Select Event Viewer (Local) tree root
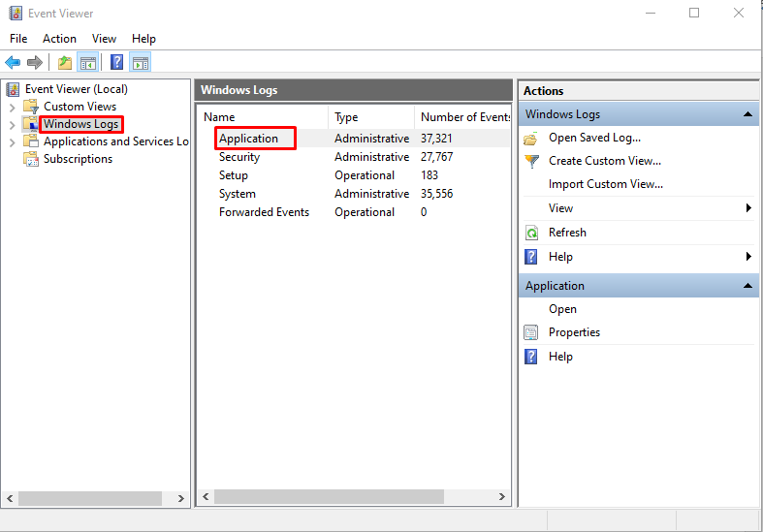 pos(77,89)
